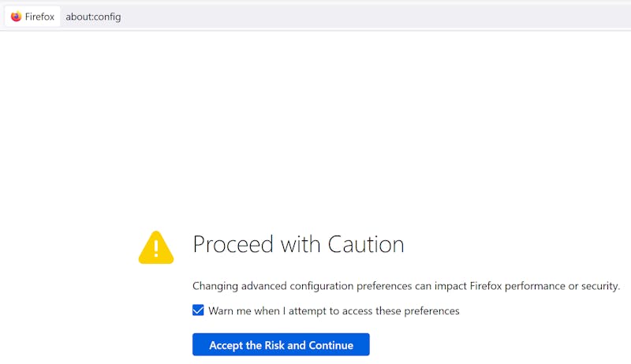Click 'Firefox' within the warning sentence
The height and width of the screenshot is (364, 631).
[486, 286]
